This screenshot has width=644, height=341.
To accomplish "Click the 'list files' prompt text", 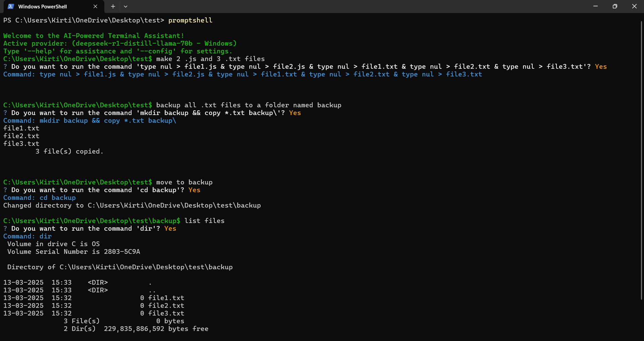I will click(x=204, y=221).
